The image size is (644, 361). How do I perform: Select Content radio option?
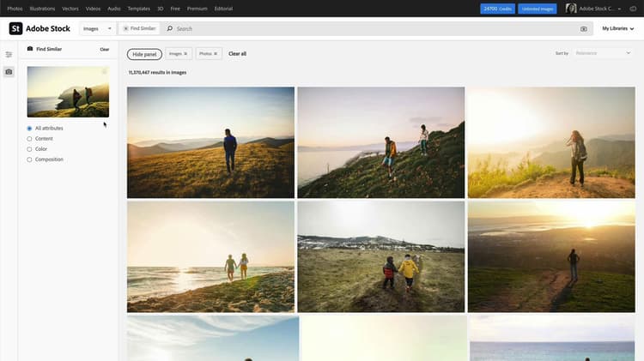pos(29,139)
